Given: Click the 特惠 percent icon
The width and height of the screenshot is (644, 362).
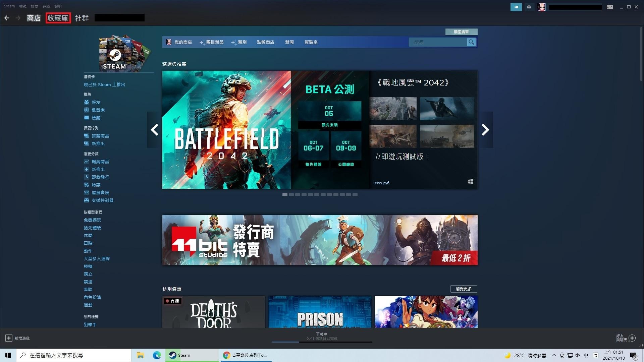Looking at the screenshot, I should point(87,185).
